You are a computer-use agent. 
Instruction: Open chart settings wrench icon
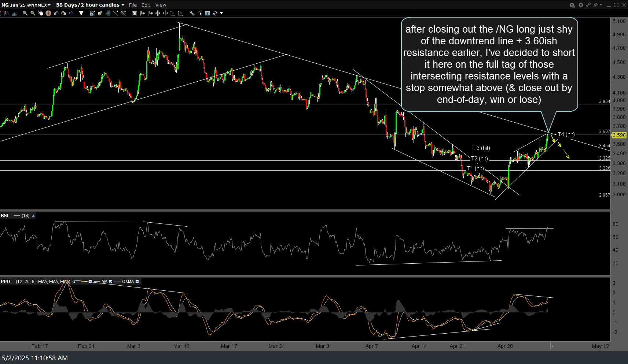point(192,13)
